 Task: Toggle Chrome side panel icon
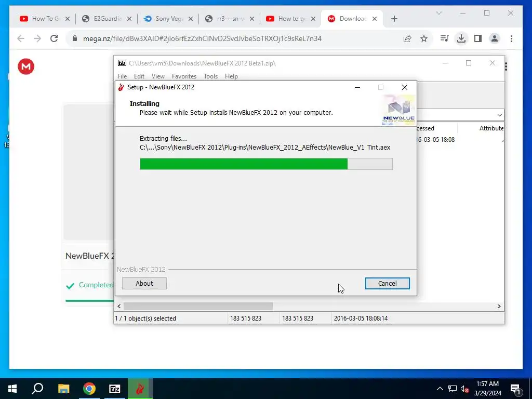(x=478, y=38)
